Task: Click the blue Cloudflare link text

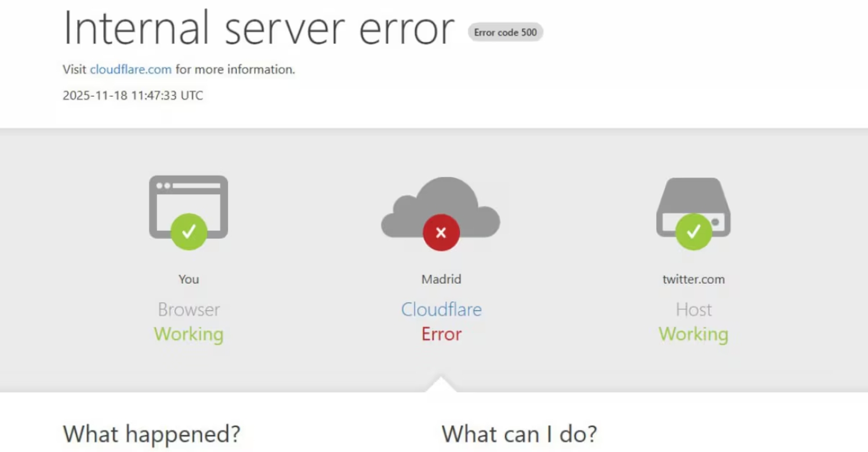Action: pos(441,309)
